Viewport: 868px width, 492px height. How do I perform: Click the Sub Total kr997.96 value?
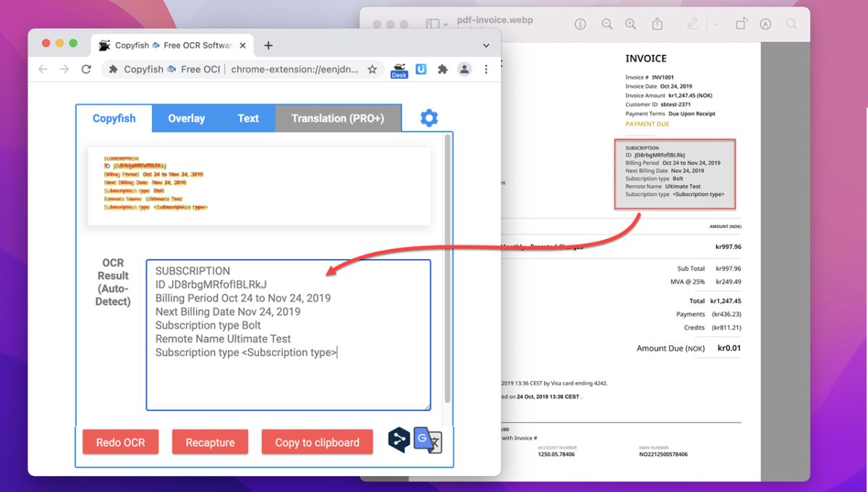point(728,268)
